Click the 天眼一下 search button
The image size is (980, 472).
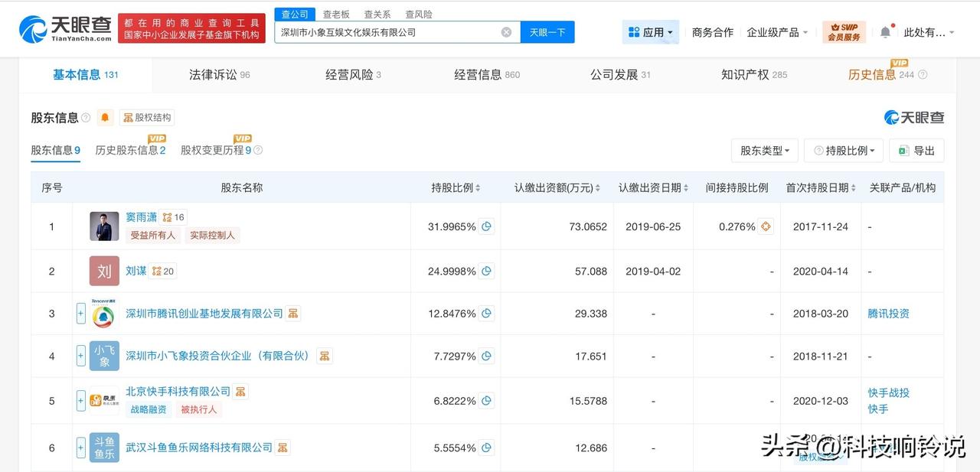(x=547, y=32)
